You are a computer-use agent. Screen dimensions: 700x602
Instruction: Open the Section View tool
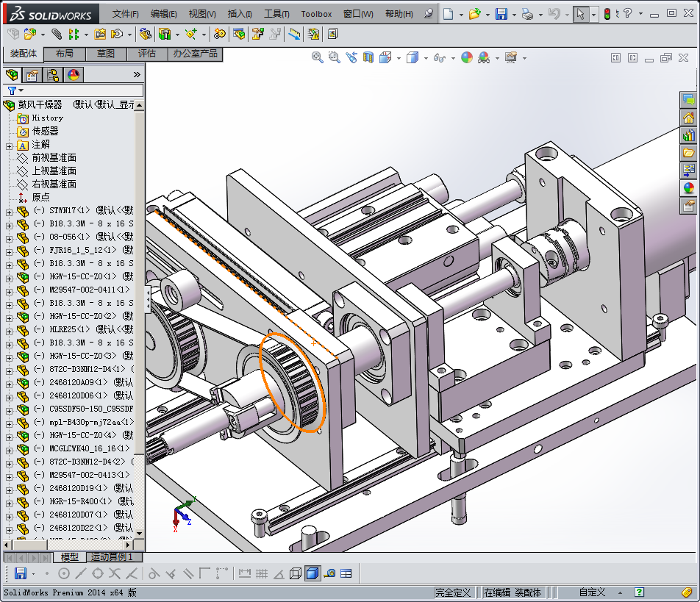click(368, 57)
